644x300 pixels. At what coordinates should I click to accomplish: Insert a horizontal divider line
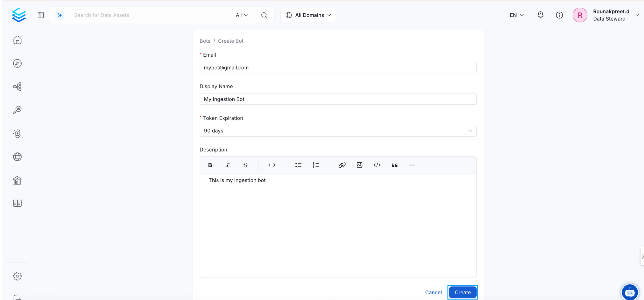pyautogui.click(x=412, y=165)
